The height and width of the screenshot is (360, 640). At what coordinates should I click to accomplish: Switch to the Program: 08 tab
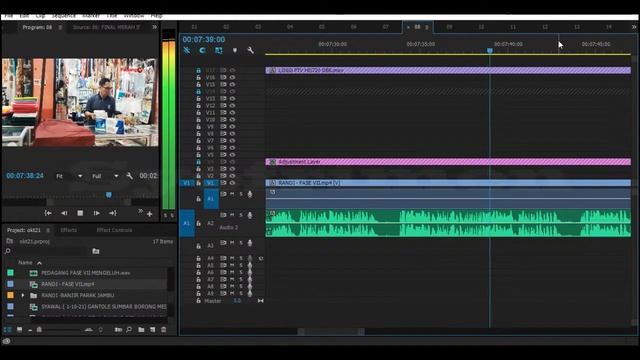[x=37, y=27]
